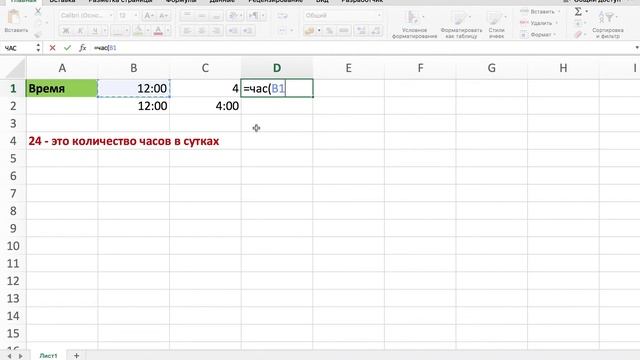Toggle bold (Ж) formatting

tap(65, 31)
